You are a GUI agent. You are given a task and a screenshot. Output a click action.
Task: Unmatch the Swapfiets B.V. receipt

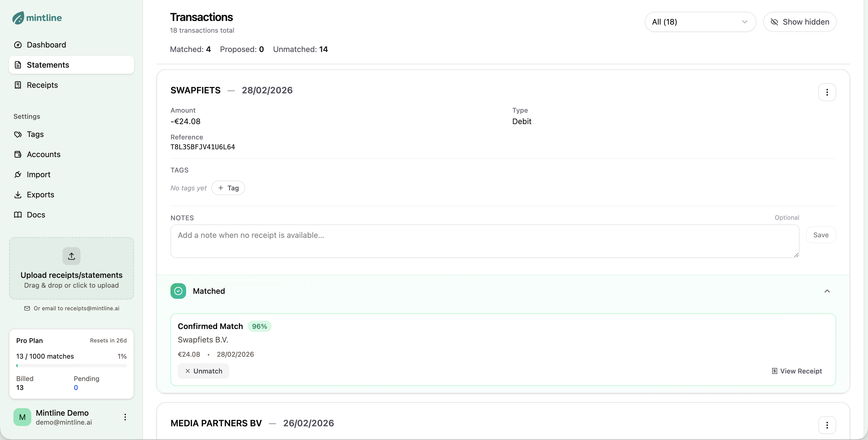click(x=203, y=371)
